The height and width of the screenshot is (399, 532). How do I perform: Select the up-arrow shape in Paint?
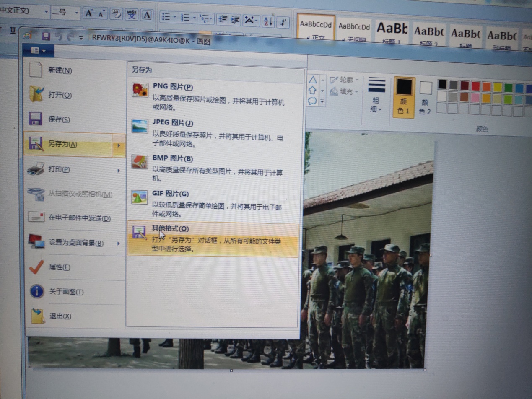click(312, 90)
